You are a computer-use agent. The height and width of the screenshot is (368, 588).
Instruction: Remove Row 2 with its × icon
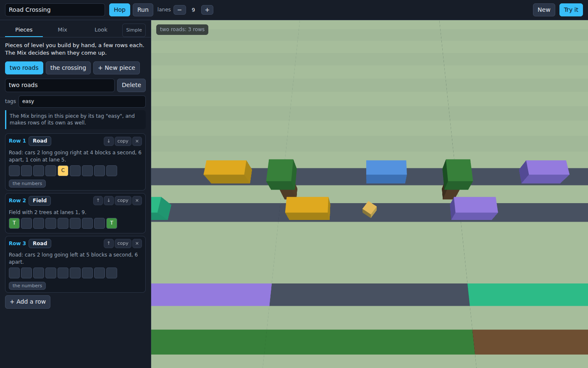coord(137,201)
